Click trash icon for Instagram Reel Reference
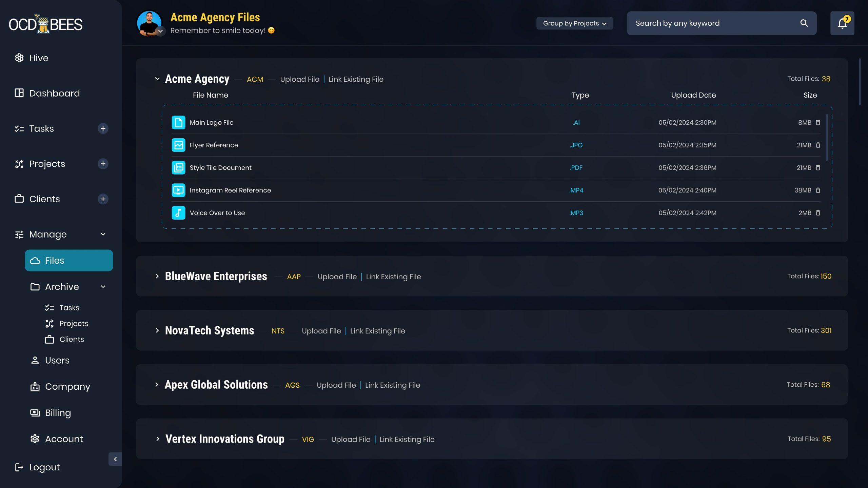Image resolution: width=868 pixels, height=488 pixels. [818, 190]
